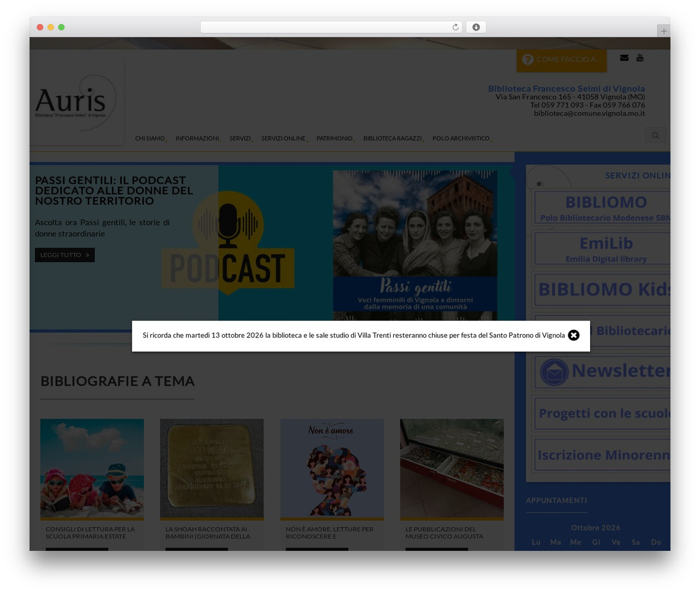Open the BIBLIOMO Kids banner

(x=602, y=289)
